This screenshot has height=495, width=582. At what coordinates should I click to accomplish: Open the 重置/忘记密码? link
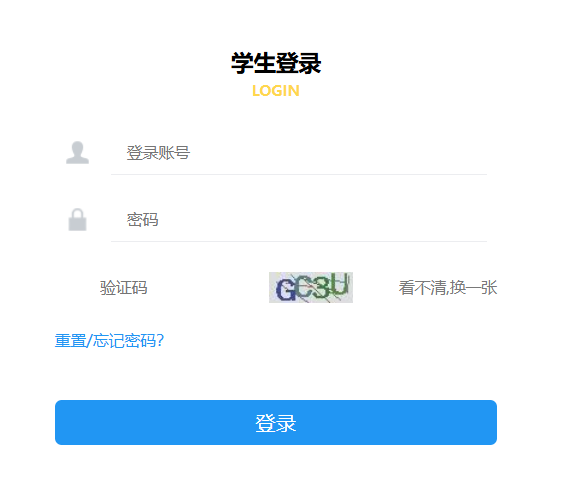109,341
